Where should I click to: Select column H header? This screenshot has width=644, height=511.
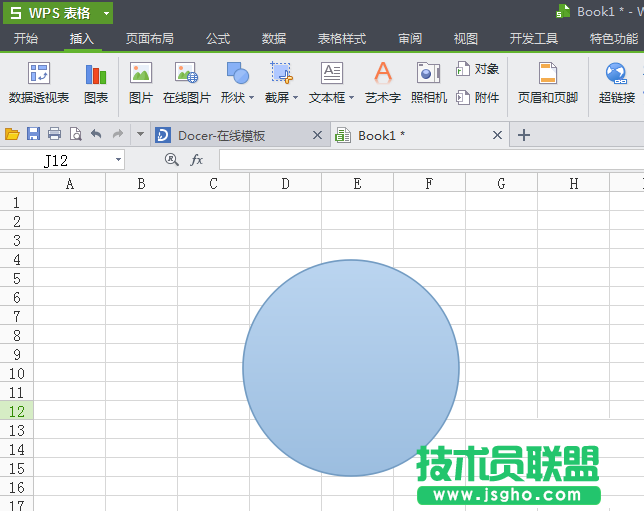(573, 183)
